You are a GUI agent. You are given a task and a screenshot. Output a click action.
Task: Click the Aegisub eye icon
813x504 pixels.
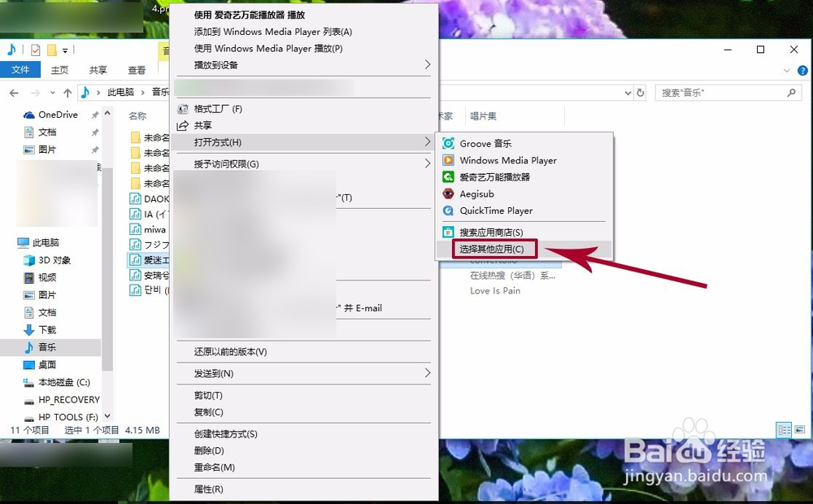(x=449, y=194)
